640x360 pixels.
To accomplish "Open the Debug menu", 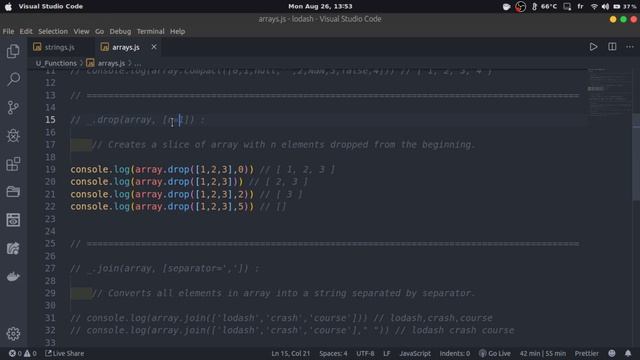I will point(120,31).
